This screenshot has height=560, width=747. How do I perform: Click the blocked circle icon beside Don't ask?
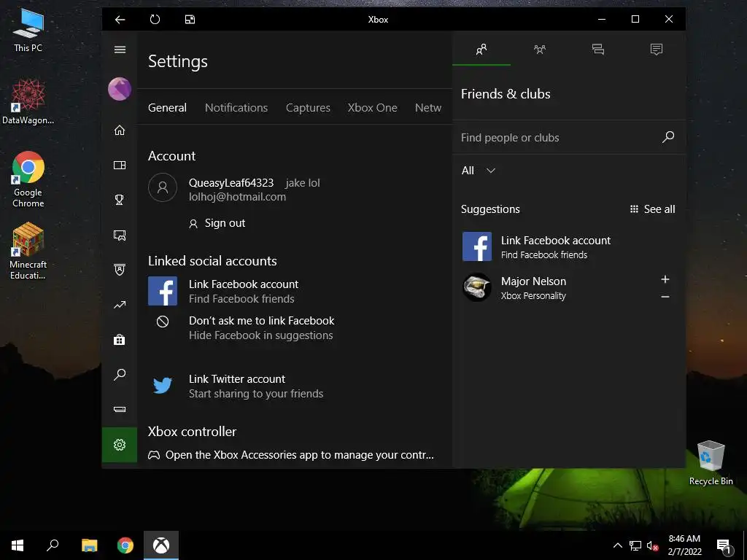[163, 322]
